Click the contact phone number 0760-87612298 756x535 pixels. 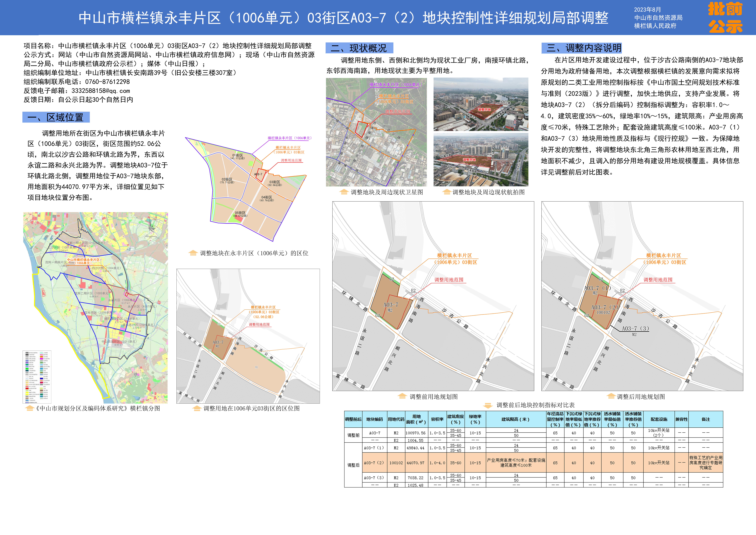click(107, 82)
